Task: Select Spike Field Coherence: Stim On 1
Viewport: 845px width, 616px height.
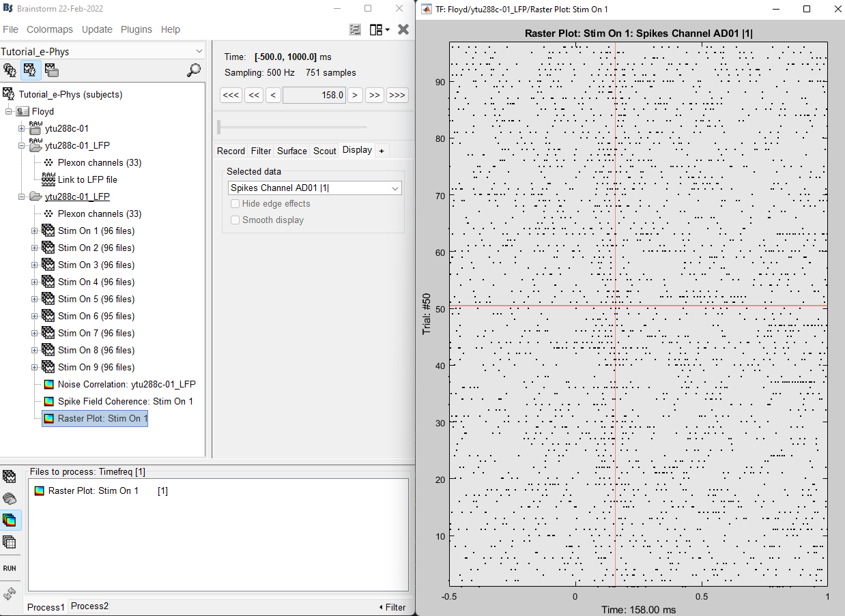Action: tap(125, 402)
